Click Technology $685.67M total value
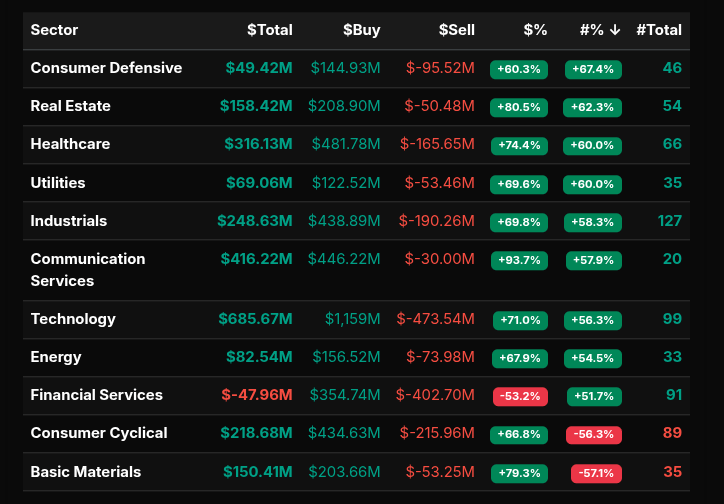Screen dimensions: 724x504 (255, 319)
